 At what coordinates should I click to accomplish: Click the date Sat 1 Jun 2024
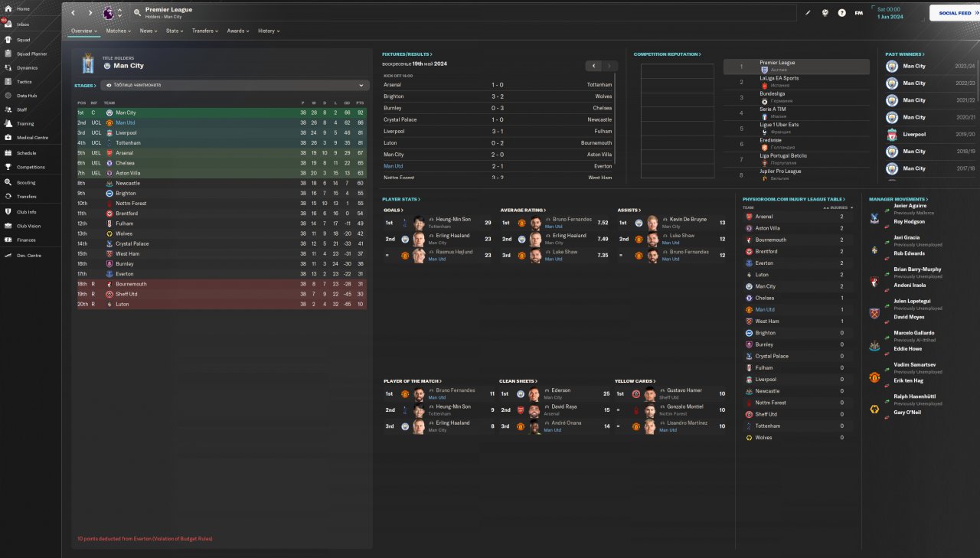[x=889, y=13]
